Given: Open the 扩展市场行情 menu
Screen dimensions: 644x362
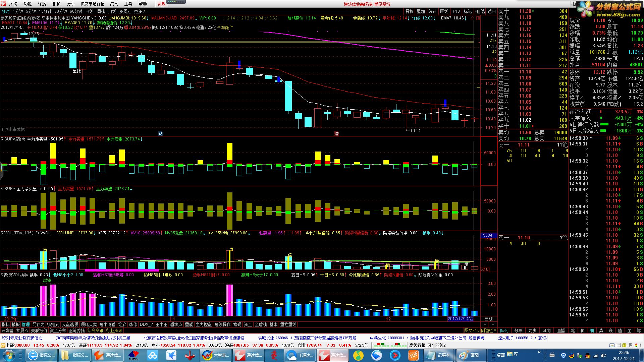Looking at the screenshot, I should click(x=93, y=4).
